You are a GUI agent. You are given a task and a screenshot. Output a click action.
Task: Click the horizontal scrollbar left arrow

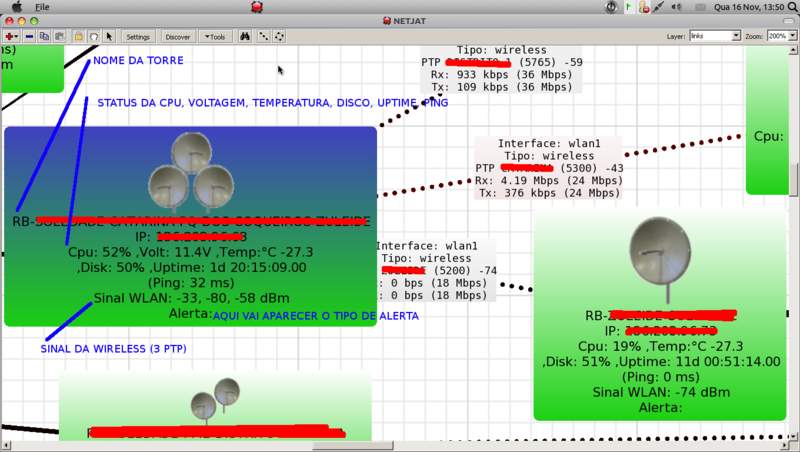5,446
